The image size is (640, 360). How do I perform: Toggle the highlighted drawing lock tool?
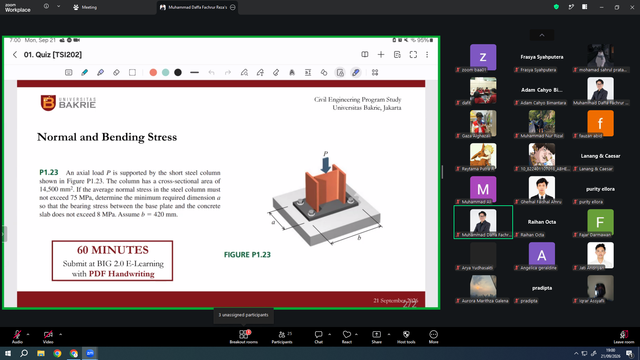coord(340,73)
